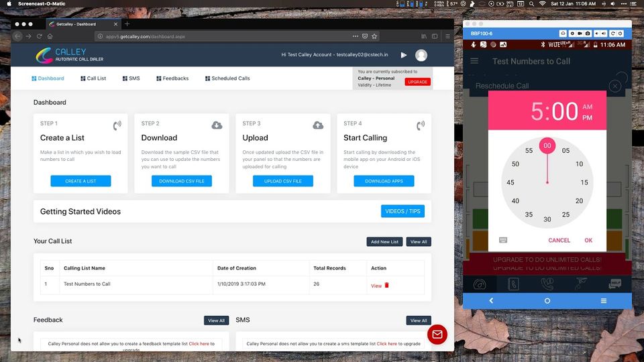Close the Reschedule Call dialog

click(x=615, y=86)
